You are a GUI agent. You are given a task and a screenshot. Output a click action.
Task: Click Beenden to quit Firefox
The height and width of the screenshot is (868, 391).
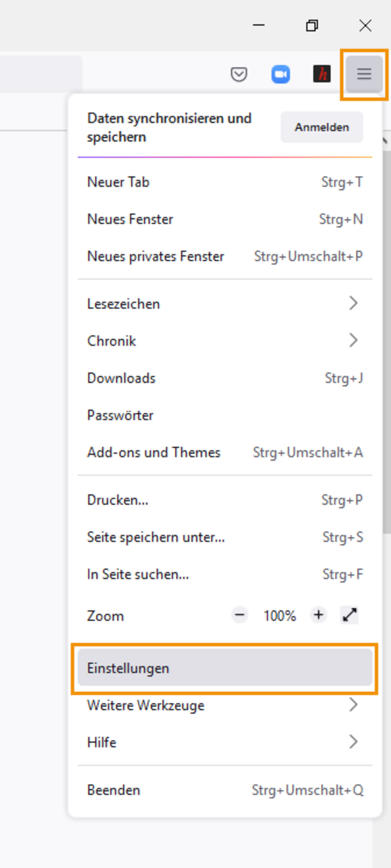click(225, 790)
